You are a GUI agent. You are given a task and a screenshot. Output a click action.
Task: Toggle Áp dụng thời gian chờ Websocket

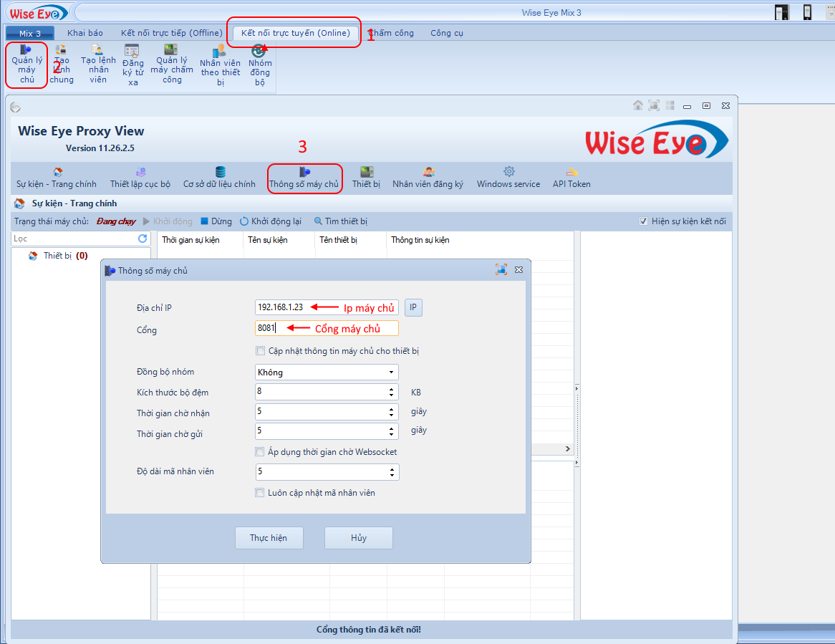(x=261, y=452)
